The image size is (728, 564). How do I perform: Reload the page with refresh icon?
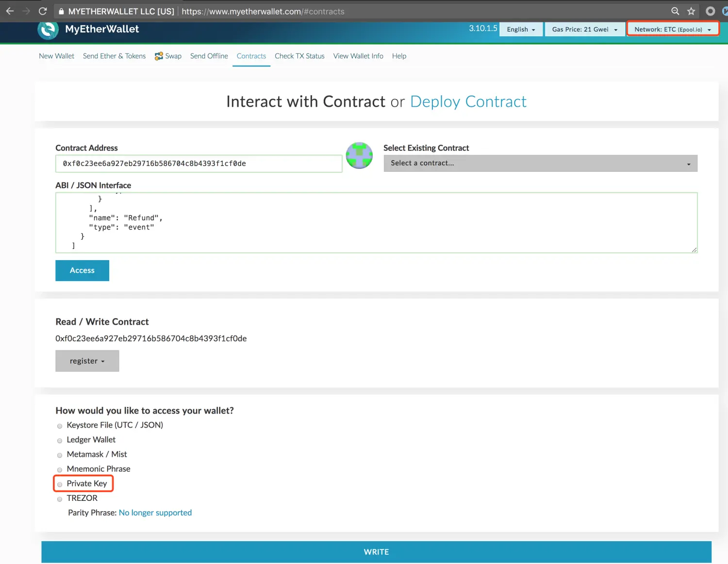(43, 11)
